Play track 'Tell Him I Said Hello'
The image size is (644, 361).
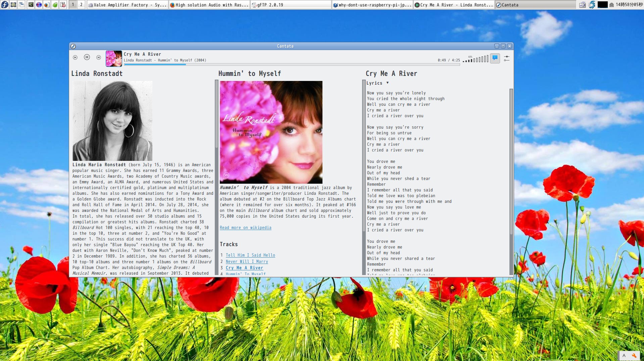tap(250, 255)
